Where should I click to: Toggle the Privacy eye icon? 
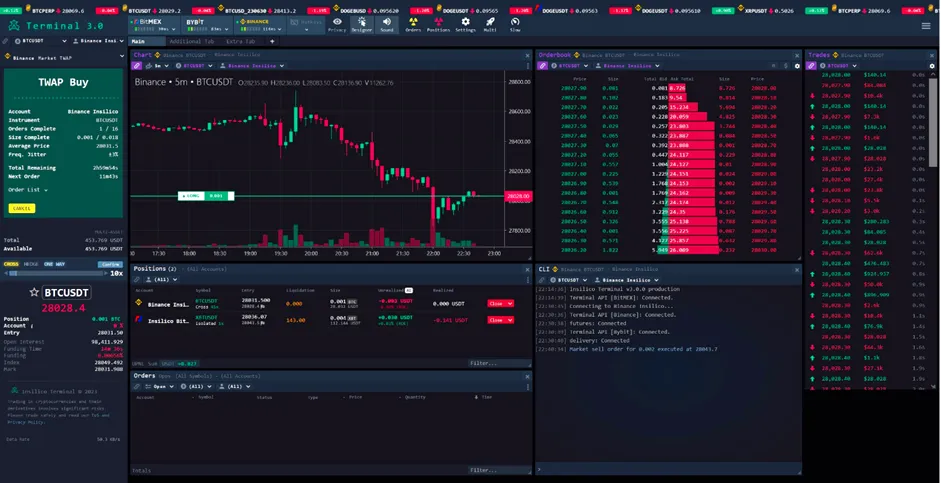[337, 24]
